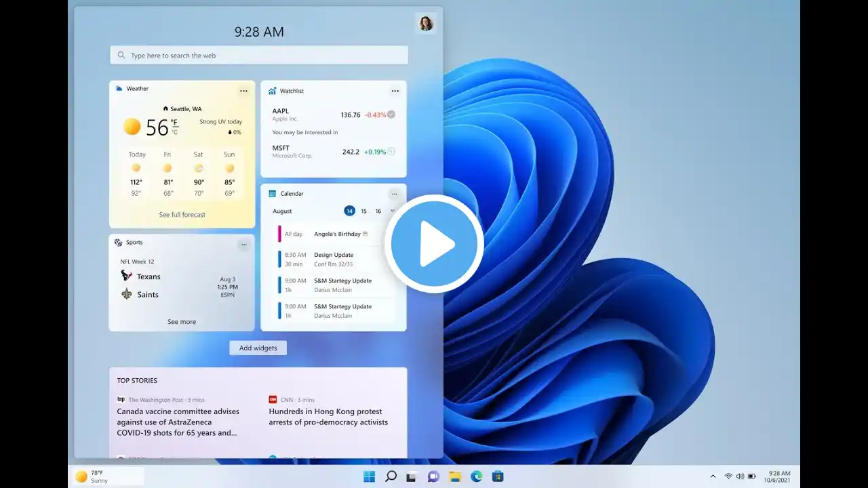
Task: Click the Texans team logo
Action: coord(126,276)
